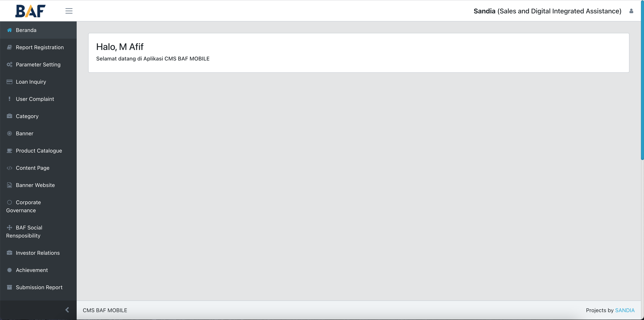Open Corporate Governance
This screenshot has width=644, height=320.
coord(38,206)
